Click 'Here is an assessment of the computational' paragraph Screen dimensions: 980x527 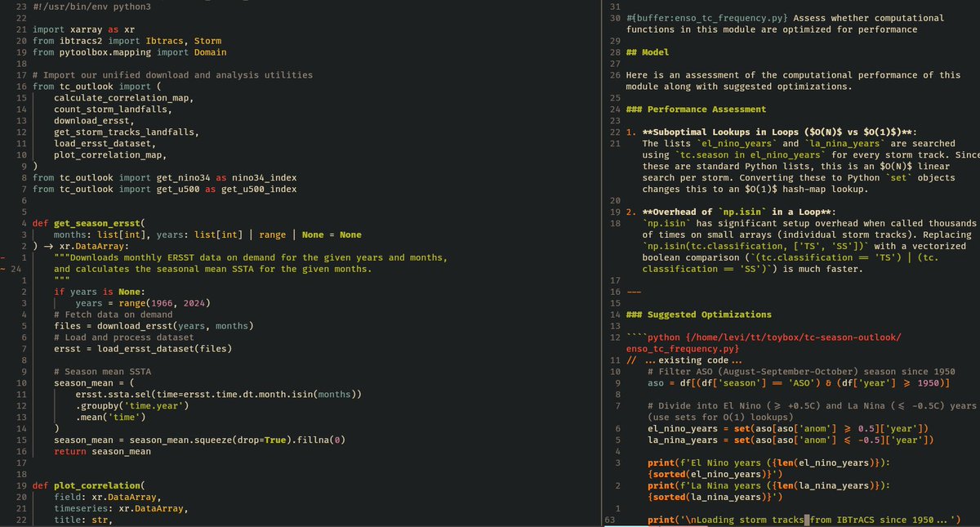pyautogui.click(x=793, y=80)
